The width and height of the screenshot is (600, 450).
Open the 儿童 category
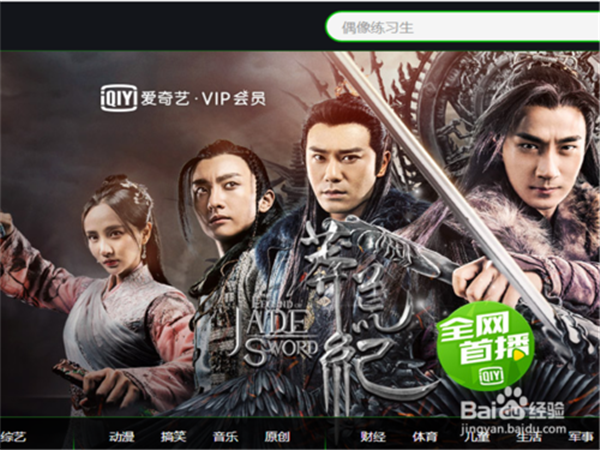point(477,436)
